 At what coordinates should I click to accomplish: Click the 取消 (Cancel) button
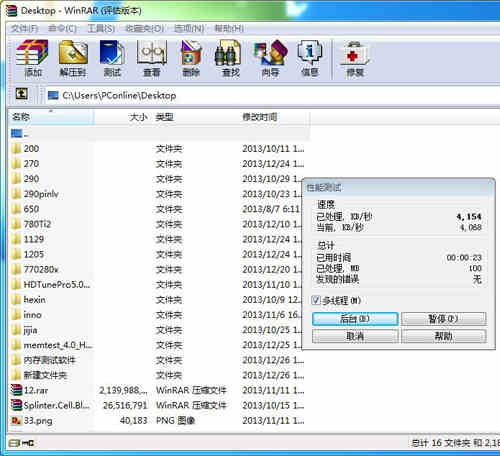(355, 336)
